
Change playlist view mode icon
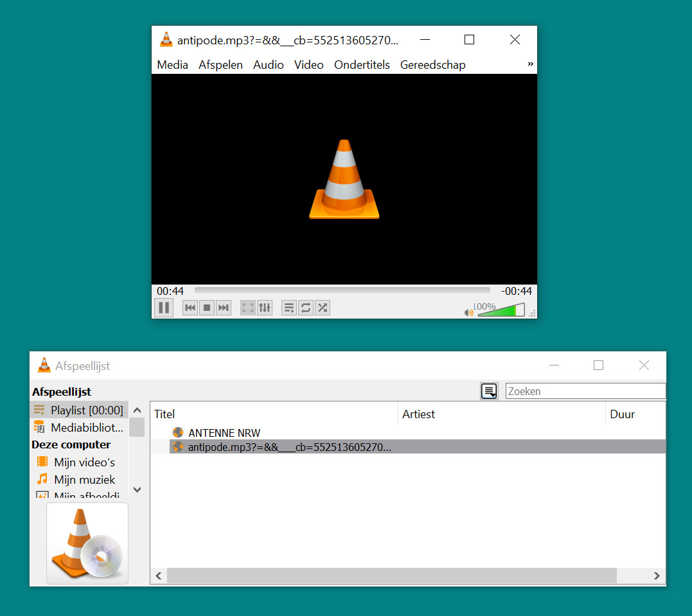click(x=489, y=391)
